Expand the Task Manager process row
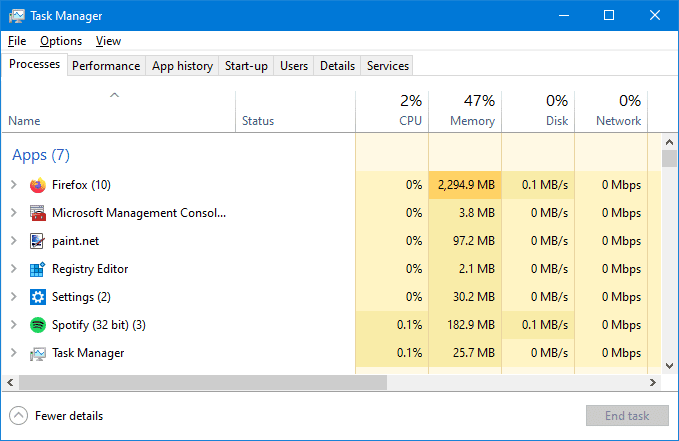Screen dimensions: 679x441 (x=14, y=353)
